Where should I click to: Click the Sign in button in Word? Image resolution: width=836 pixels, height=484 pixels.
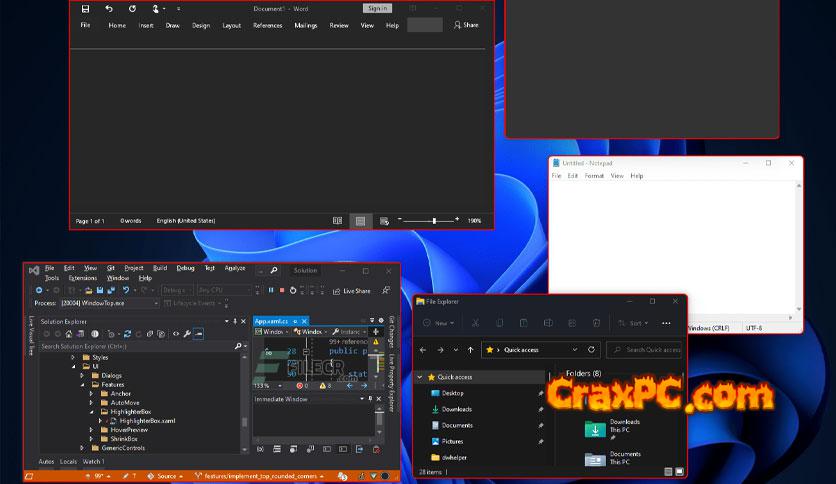[x=376, y=8]
